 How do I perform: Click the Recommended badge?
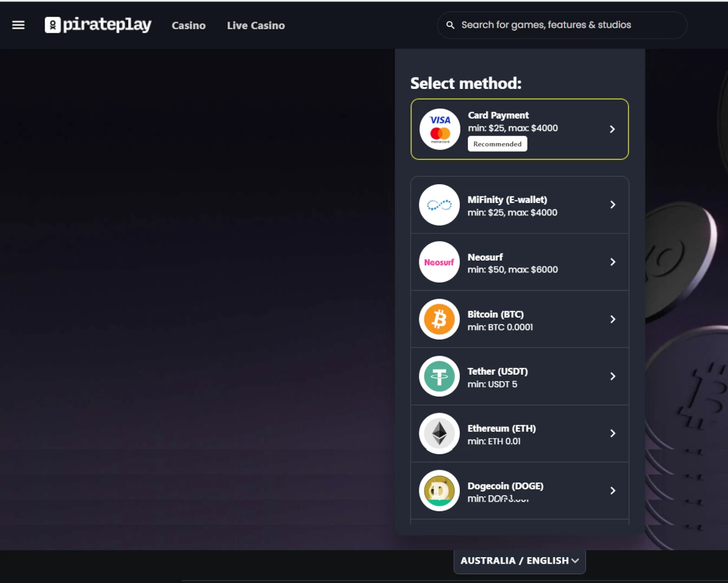coord(497,144)
